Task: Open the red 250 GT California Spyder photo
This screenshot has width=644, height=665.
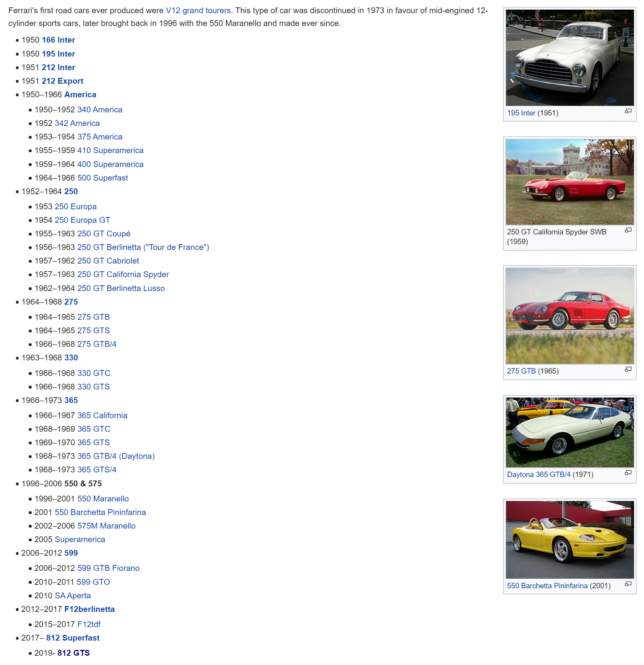Action: [x=570, y=182]
